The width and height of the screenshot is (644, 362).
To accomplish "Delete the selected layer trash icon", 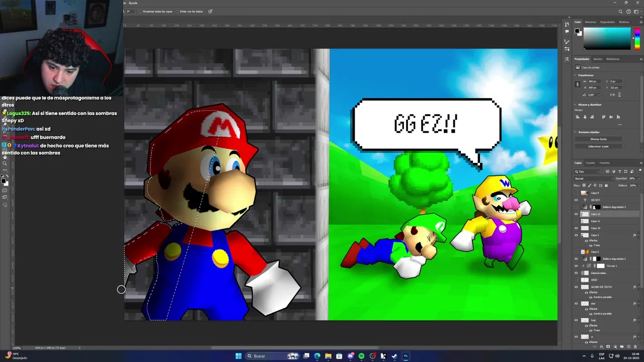I will [x=635, y=346].
